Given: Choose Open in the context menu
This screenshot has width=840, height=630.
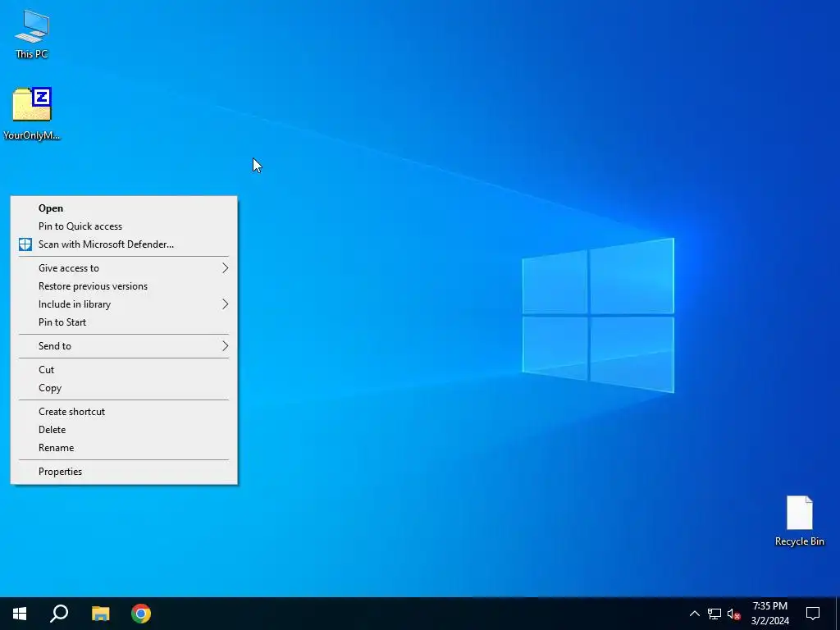Looking at the screenshot, I should point(124,208).
